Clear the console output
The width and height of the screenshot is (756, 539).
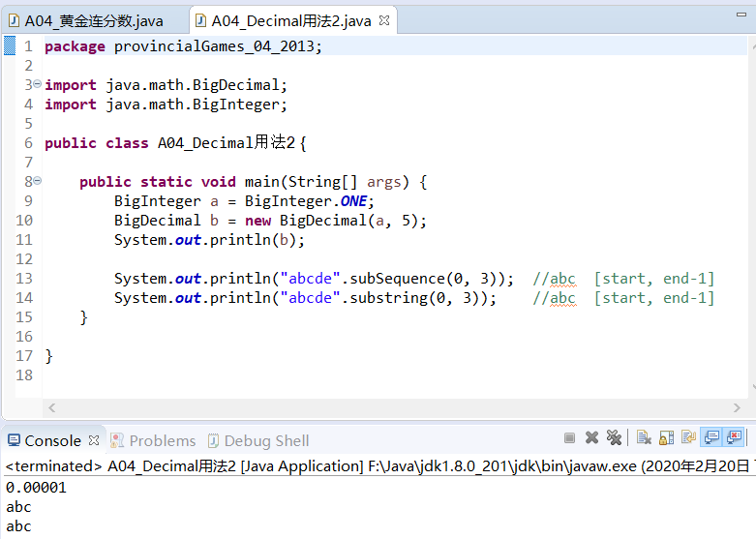[644, 437]
